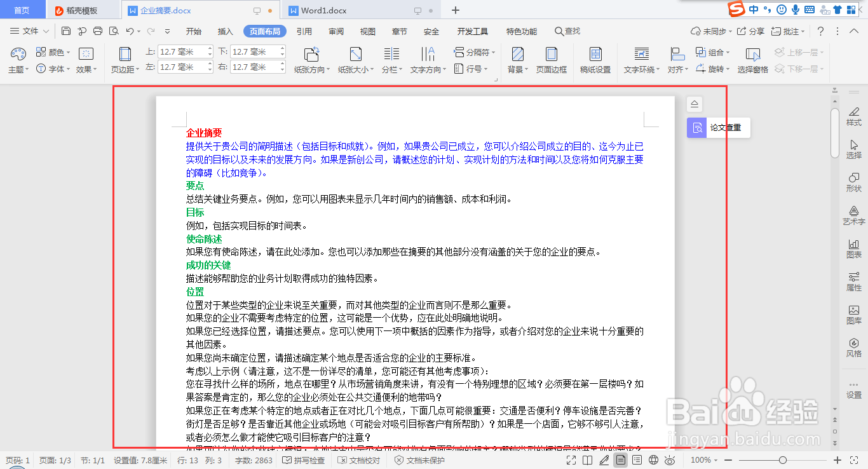Open 分享 sharing options
Image resolution: width=868 pixels, height=469 pixels.
pos(755,30)
